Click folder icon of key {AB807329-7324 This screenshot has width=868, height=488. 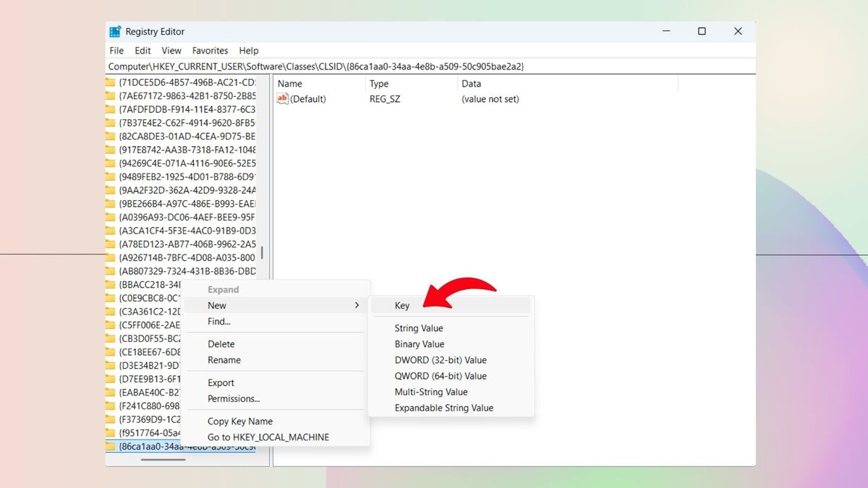(111, 271)
